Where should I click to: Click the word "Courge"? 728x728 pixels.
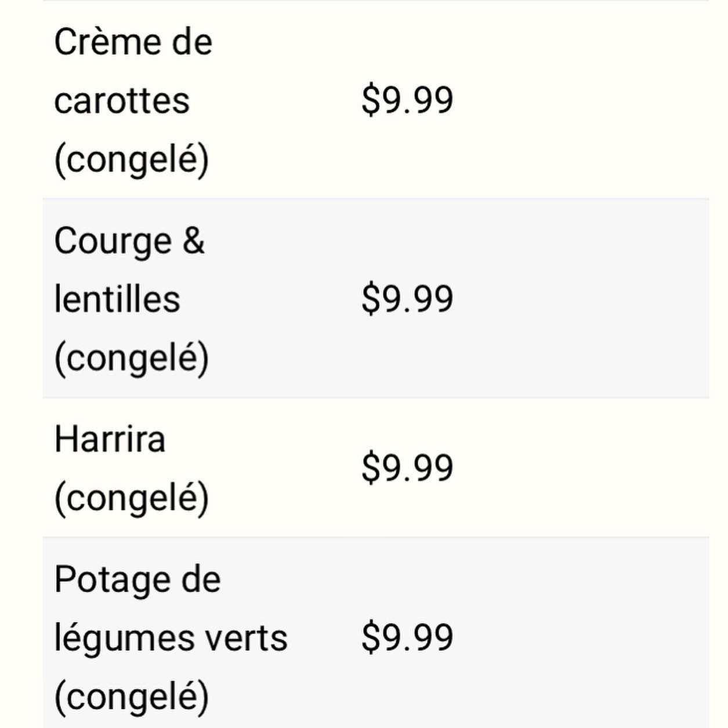pos(113,241)
